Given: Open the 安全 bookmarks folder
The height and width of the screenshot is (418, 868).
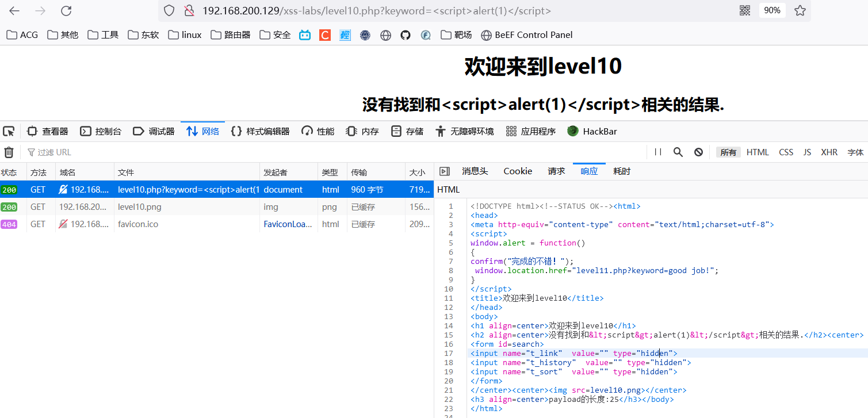Looking at the screenshot, I should [x=275, y=35].
